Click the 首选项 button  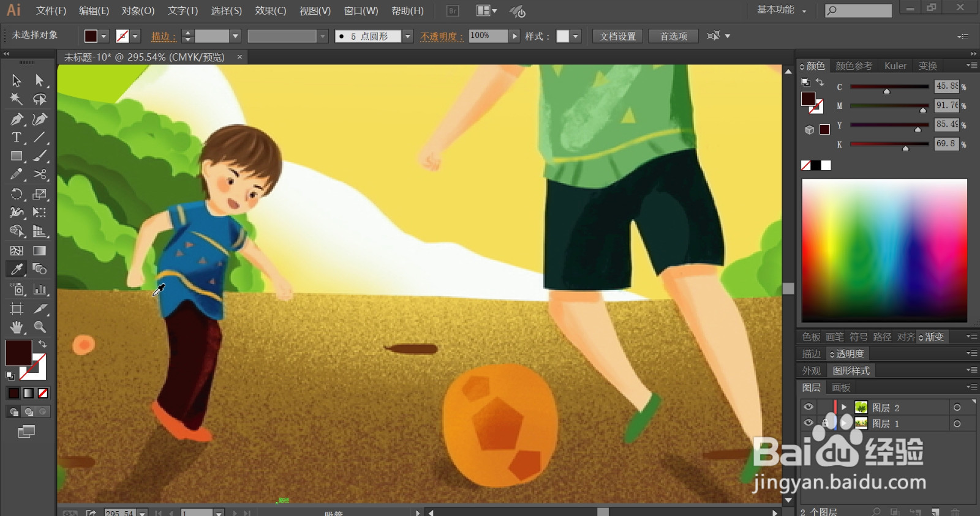674,36
